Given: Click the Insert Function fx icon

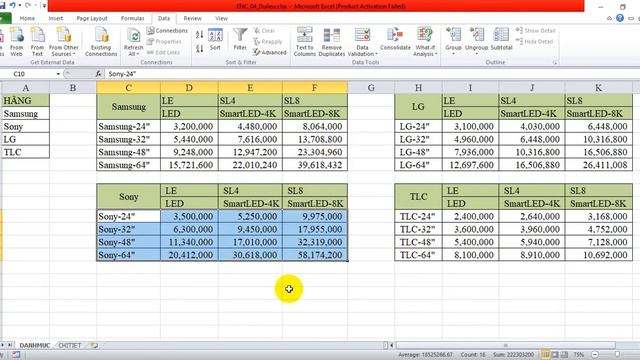Looking at the screenshot, I should click(98, 74).
